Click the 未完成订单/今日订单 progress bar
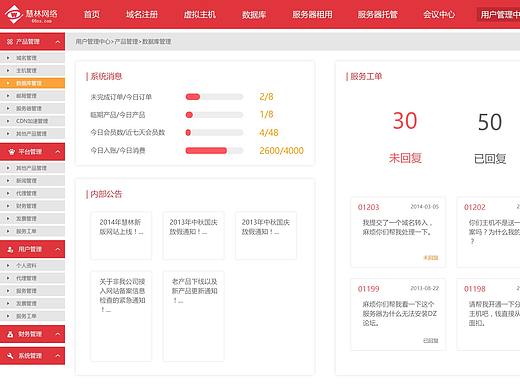 [214, 97]
